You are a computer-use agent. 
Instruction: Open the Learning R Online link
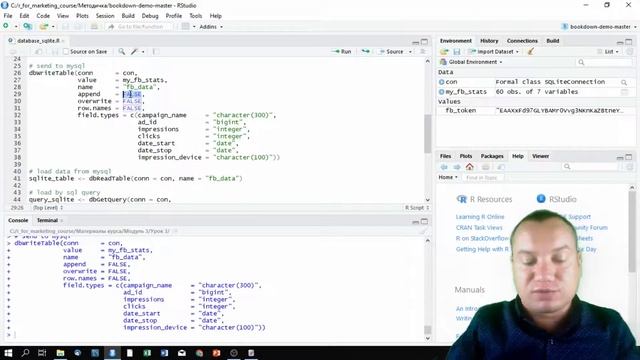click(x=480, y=217)
